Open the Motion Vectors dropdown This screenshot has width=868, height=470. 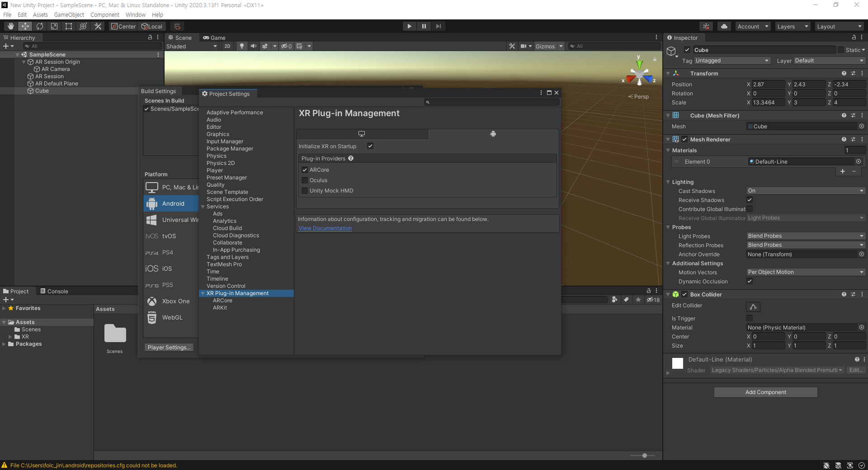point(806,272)
